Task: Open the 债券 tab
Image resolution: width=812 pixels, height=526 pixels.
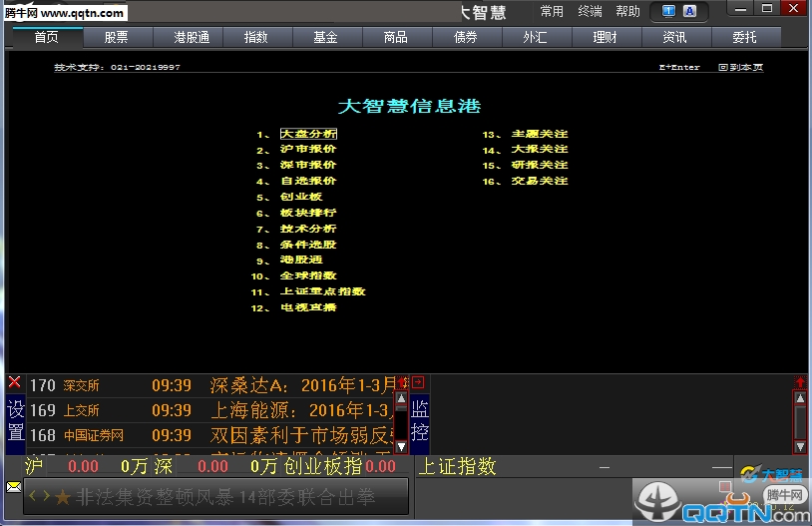Action: [466, 37]
